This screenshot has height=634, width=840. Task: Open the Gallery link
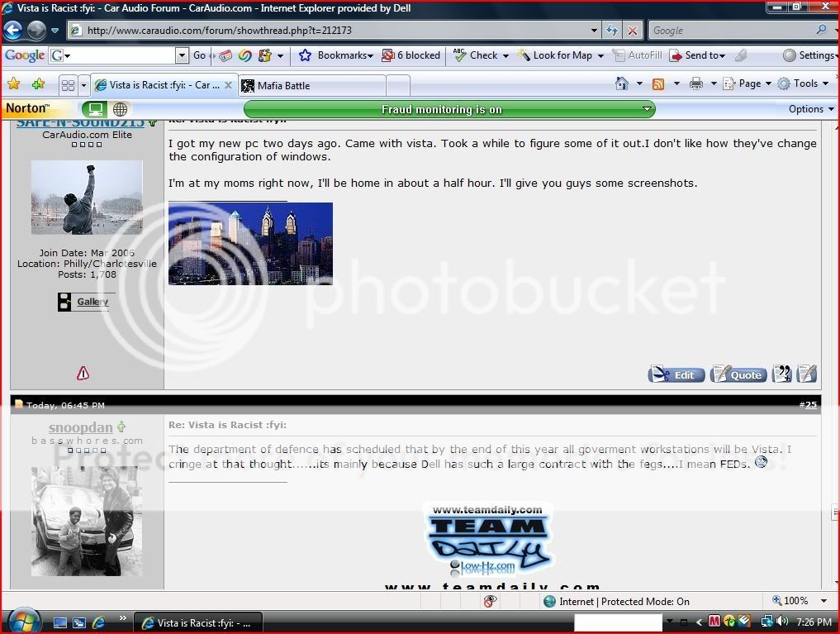click(x=93, y=302)
